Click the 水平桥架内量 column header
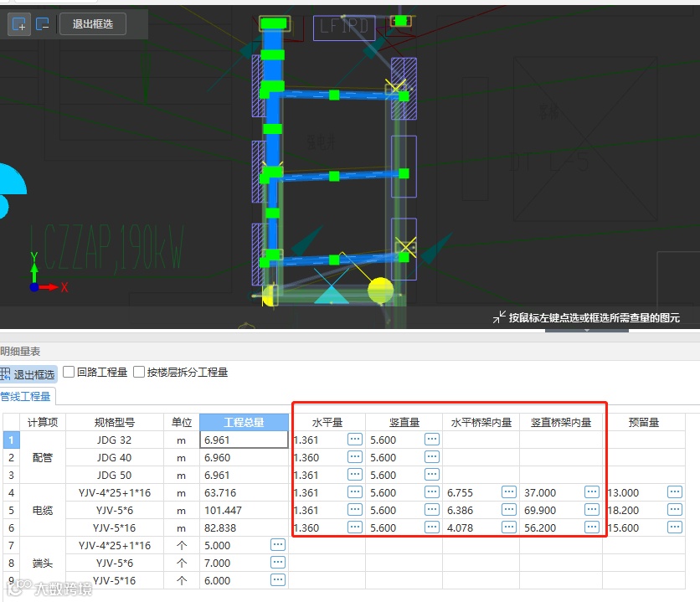 tap(481, 422)
